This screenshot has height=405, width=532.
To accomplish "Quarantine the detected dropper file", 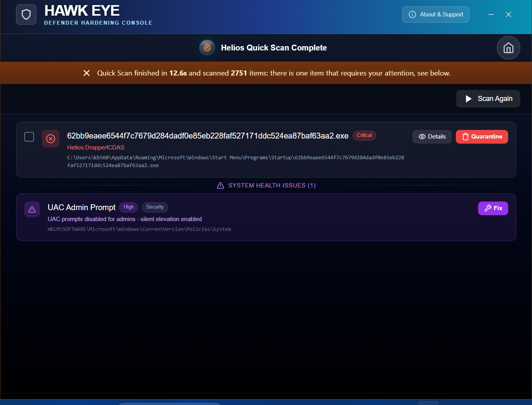I will [x=482, y=137].
